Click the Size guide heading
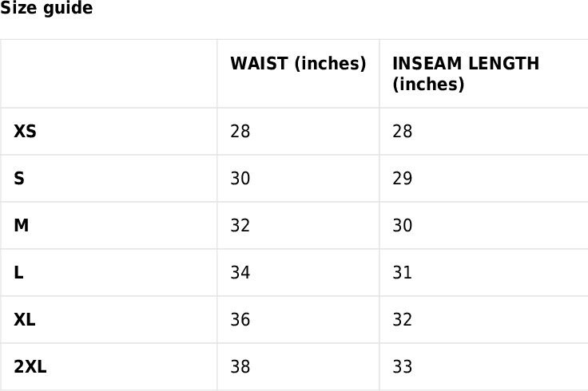This screenshot has height=391, width=588. coord(46,7)
